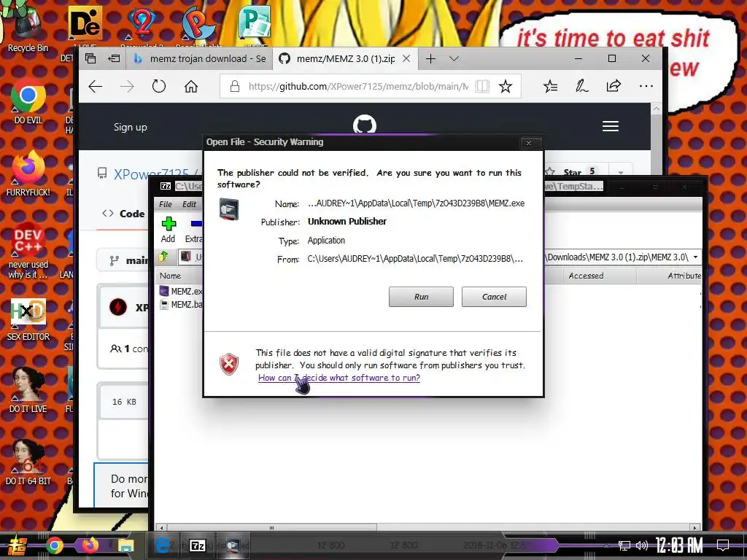
Task: Toggle the Edge reading view icon
Action: 482,86
